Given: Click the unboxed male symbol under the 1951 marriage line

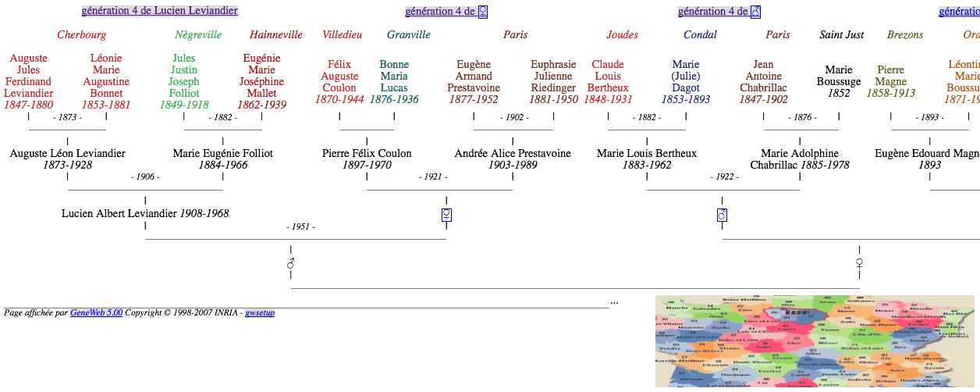Looking at the screenshot, I should click(x=290, y=263).
